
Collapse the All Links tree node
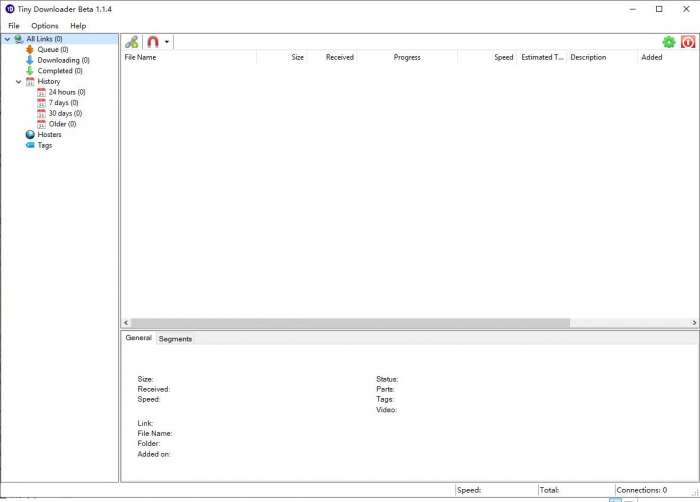click(x=7, y=39)
